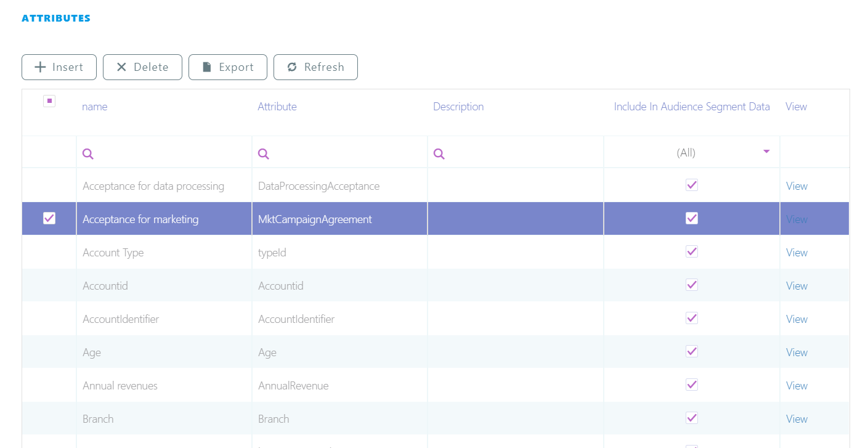Toggle audience segment checkbox for Age row
Screen dimensions: 868x448
tap(692, 351)
